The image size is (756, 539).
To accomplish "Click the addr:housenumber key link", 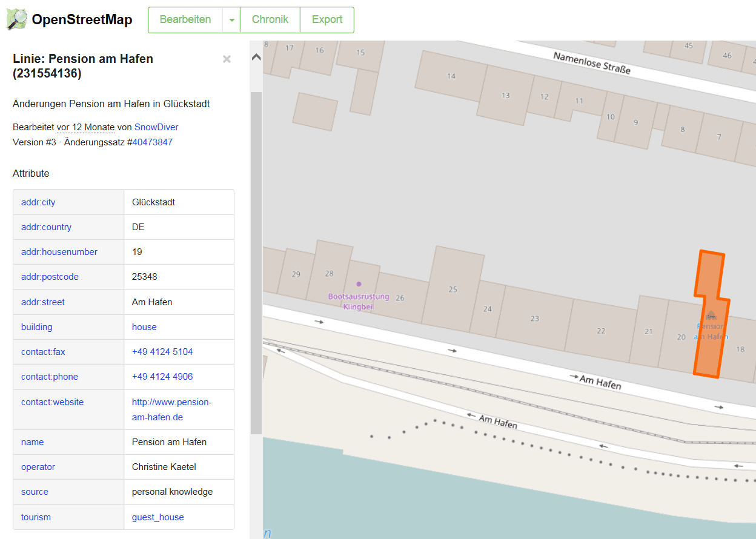I will click(59, 252).
